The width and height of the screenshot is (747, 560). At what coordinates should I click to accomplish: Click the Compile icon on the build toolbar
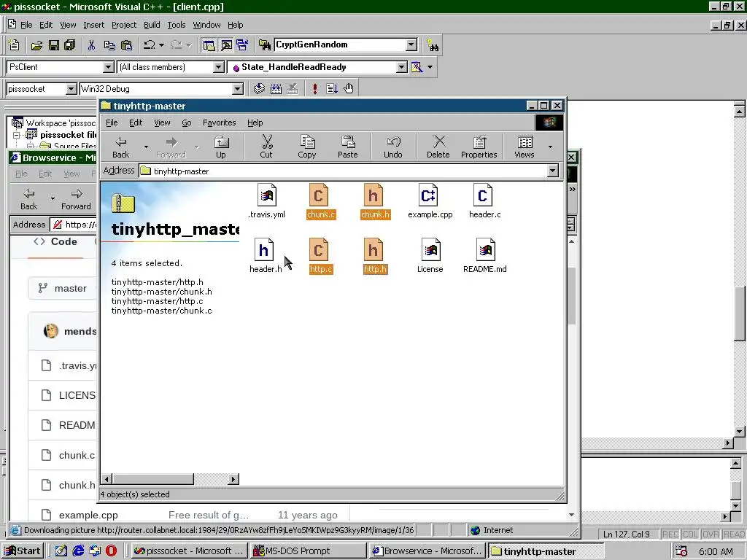point(259,88)
